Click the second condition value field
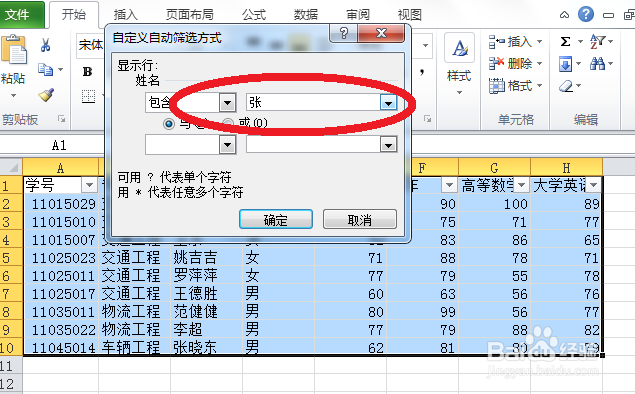This screenshot has height=394, width=635. (x=313, y=145)
